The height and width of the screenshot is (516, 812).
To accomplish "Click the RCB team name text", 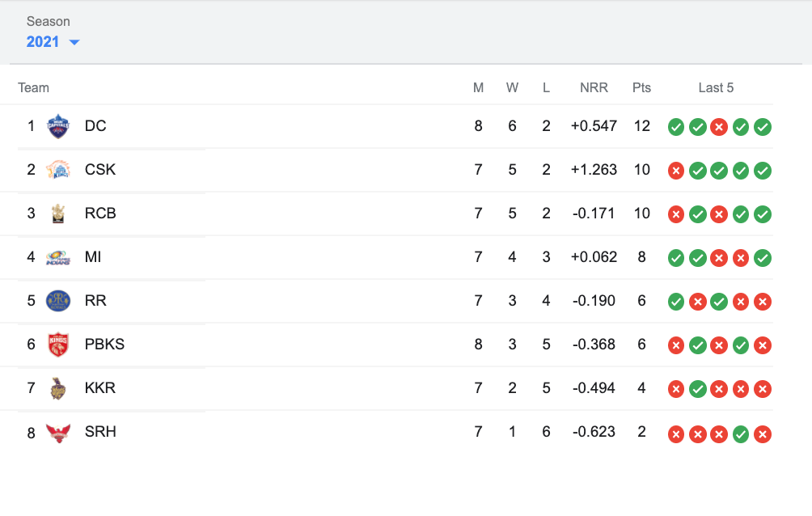I will 99,214.
